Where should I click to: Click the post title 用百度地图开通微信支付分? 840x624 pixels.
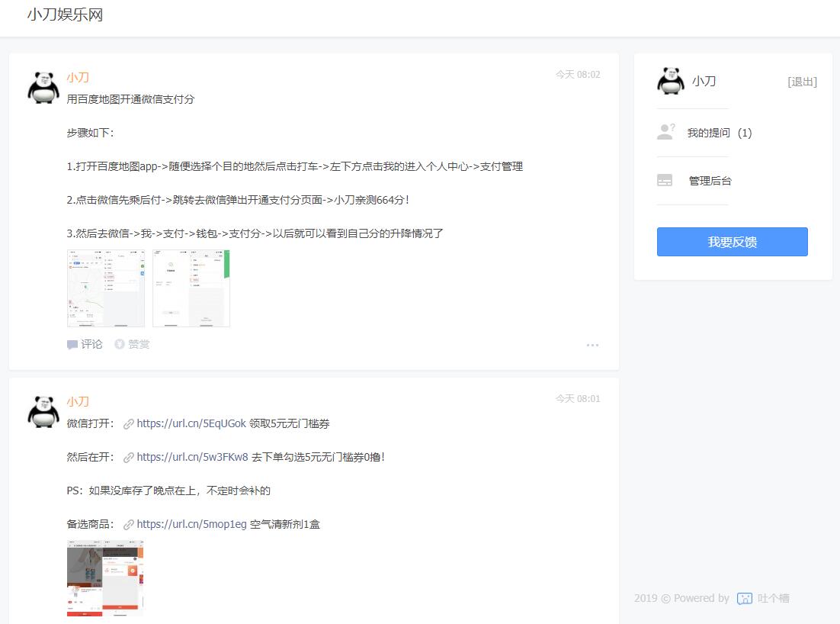[x=130, y=99]
